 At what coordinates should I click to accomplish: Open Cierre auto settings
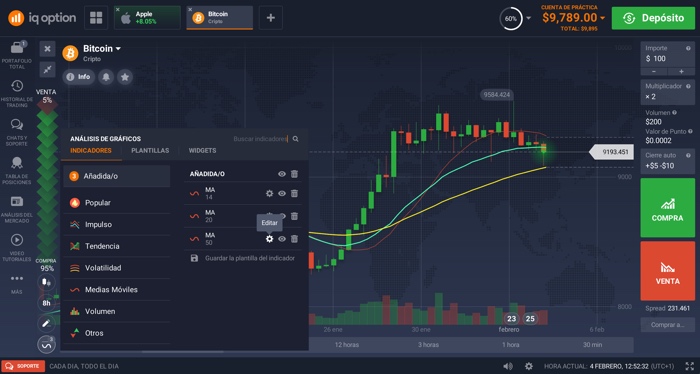pyautogui.click(x=668, y=161)
